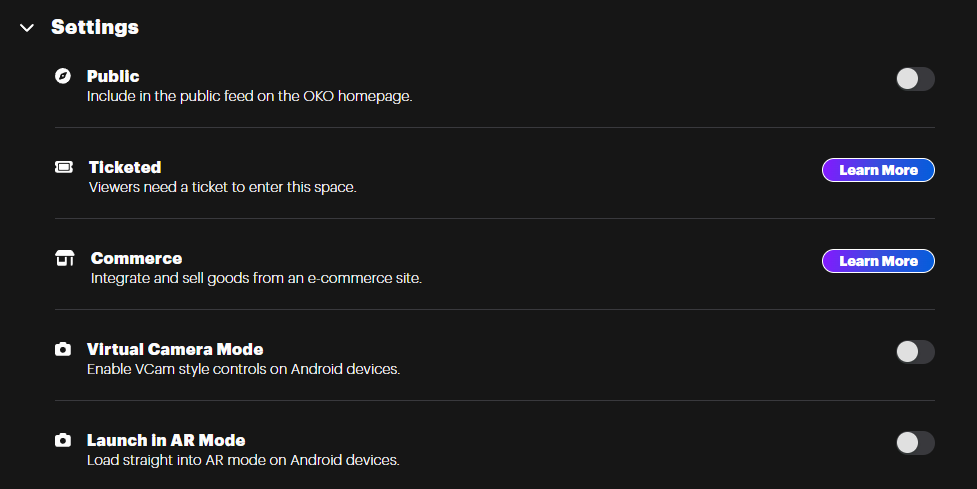Turn on Virtual Camera Mode switch
This screenshot has width=977, height=489.
coord(914,352)
